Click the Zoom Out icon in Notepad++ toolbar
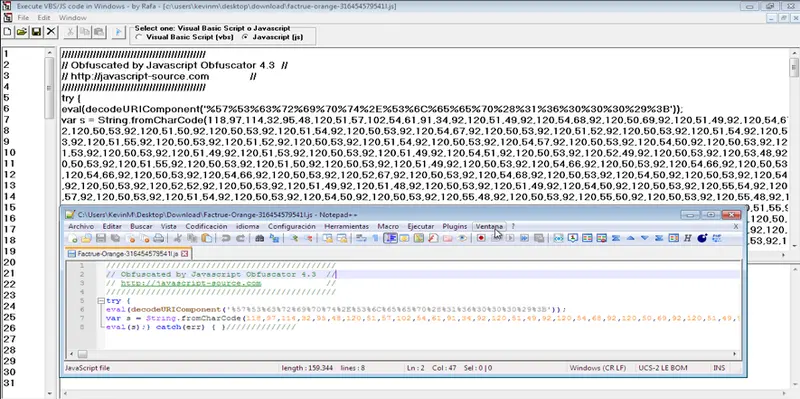This screenshot has height=399, width=800. coord(308,238)
